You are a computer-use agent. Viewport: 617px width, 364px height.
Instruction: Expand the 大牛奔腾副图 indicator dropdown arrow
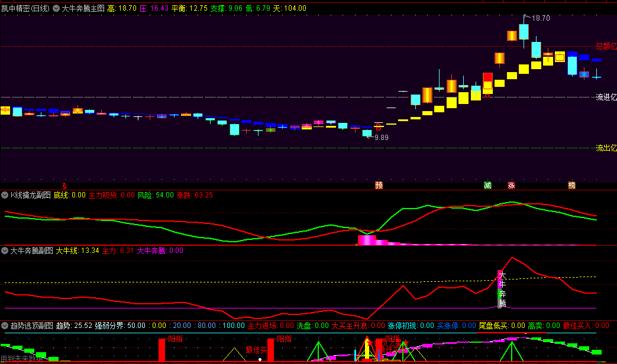click(x=5, y=251)
